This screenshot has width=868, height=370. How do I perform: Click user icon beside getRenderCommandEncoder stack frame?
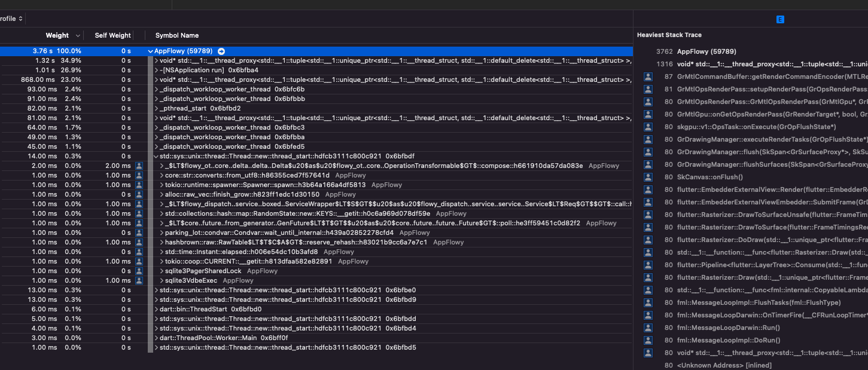pyautogui.click(x=648, y=77)
